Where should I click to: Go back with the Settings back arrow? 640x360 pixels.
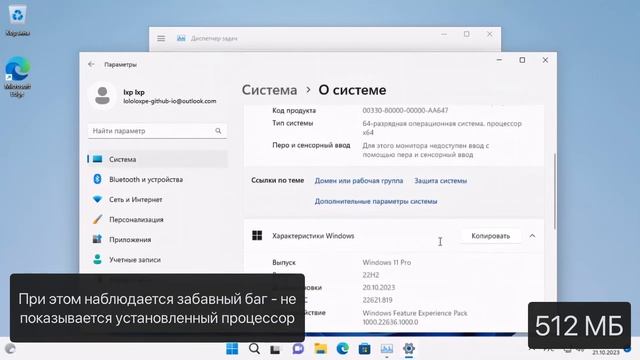coord(91,64)
